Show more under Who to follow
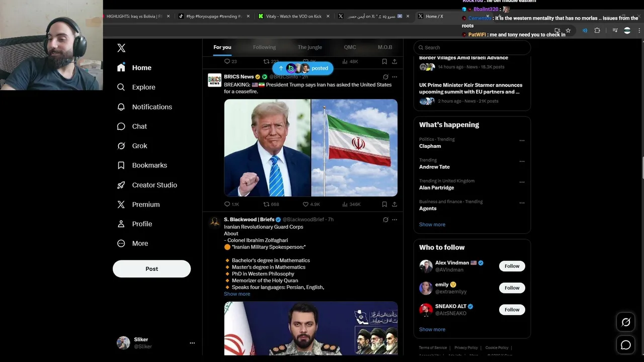The width and height of the screenshot is (644, 362). tap(432, 329)
